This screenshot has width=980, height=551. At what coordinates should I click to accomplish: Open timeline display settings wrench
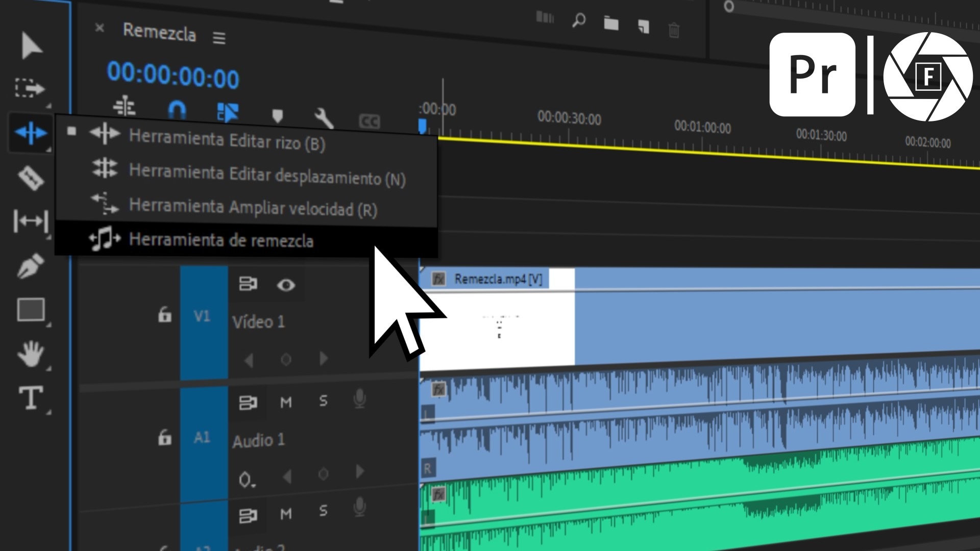coord(324,118)
